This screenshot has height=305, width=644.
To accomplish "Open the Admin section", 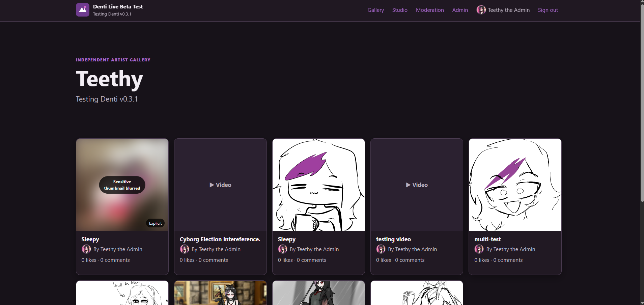I will point(460,10).
